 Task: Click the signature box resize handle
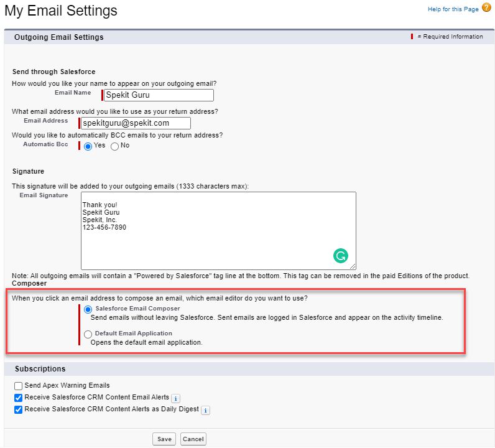click(353, 267)
